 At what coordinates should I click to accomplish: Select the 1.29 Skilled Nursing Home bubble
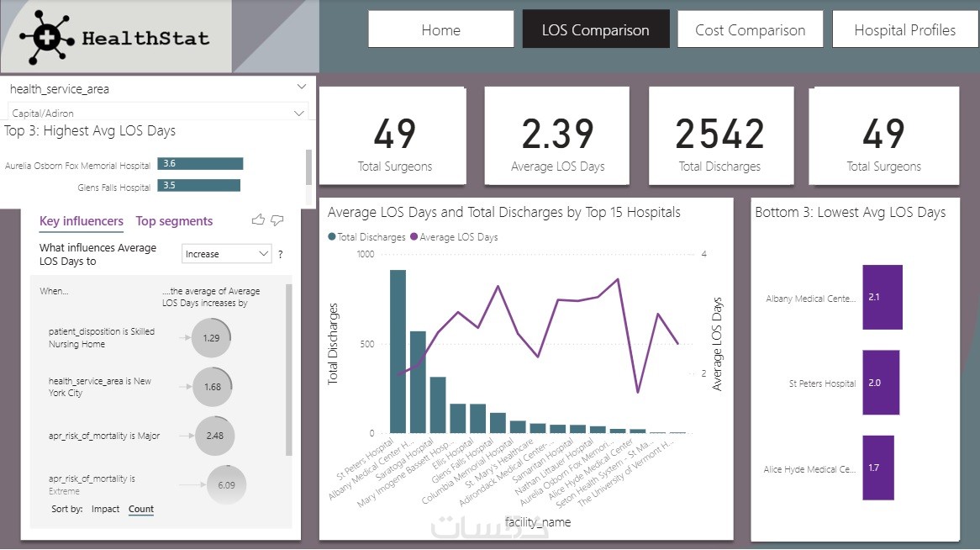[211, 338]
